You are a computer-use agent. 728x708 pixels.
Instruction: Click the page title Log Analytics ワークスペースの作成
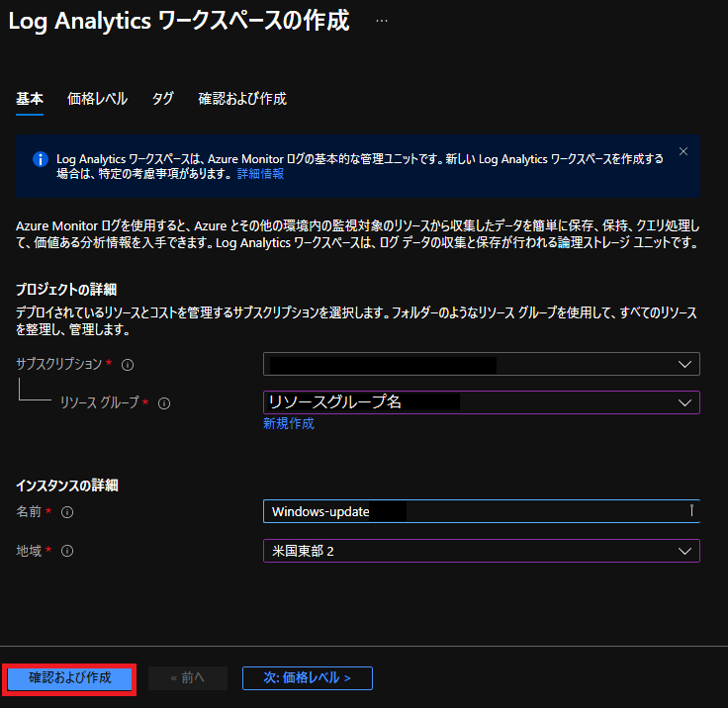(x=179, y=21)
